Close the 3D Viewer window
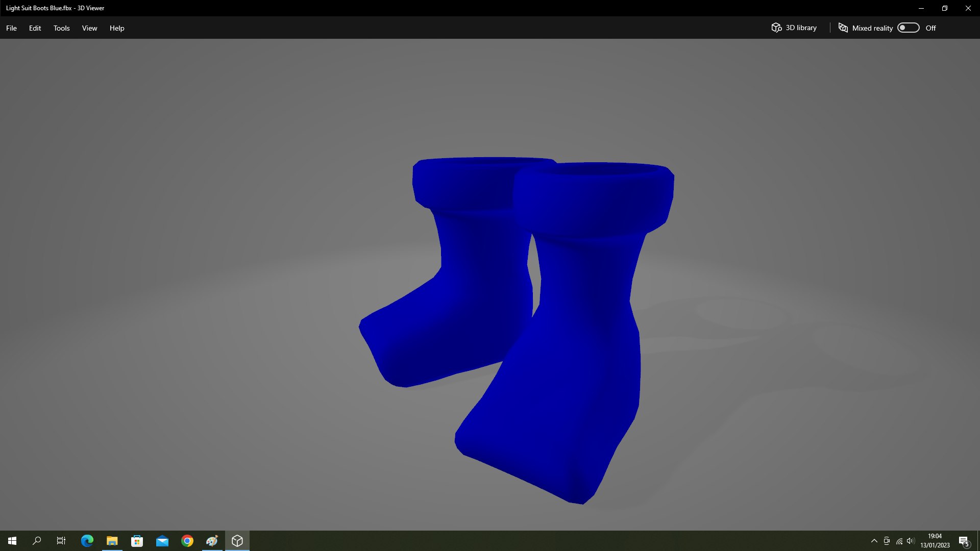This screenshot has width=980, height=551. tap(968, 8)
